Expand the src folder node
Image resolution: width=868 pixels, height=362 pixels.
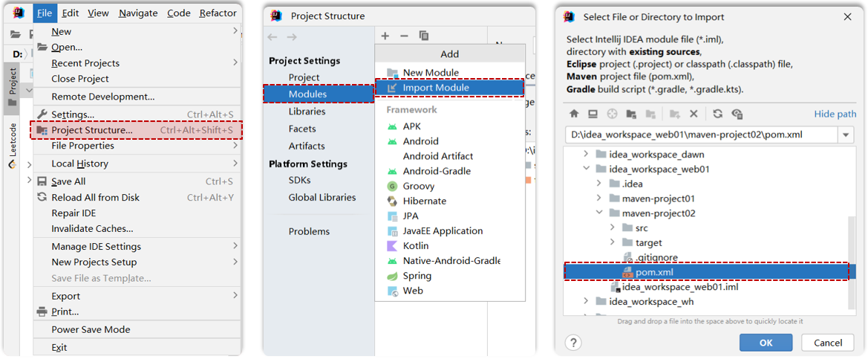(613, 228)
